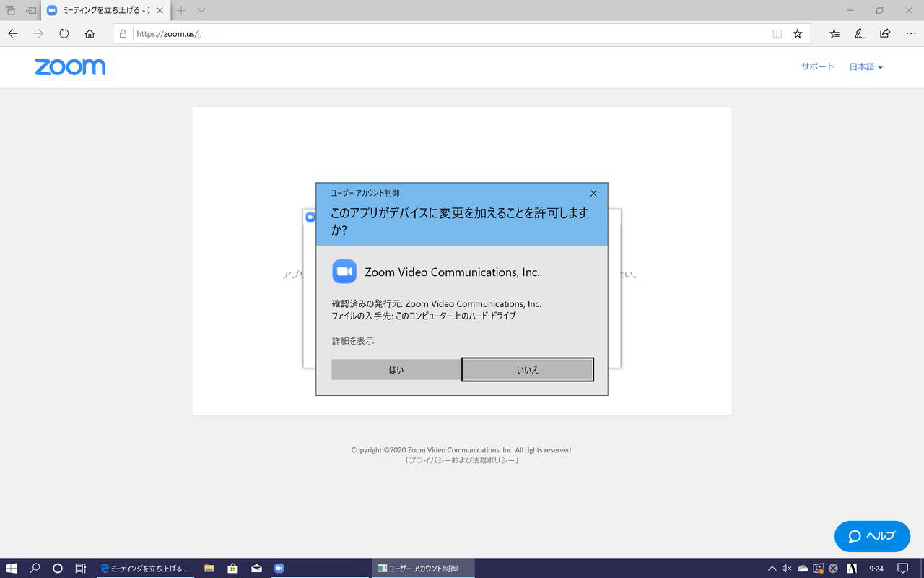This screenshot has height=578, width=924.
Task: Open the 日本語 language dropdown
Action: pos(866,66)
